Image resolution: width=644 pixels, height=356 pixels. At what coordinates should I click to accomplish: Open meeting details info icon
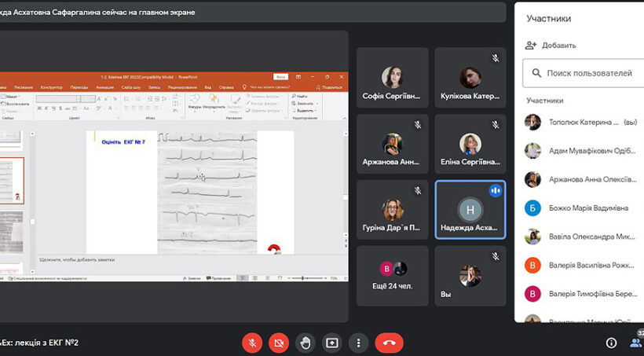[x=611, y=343]
